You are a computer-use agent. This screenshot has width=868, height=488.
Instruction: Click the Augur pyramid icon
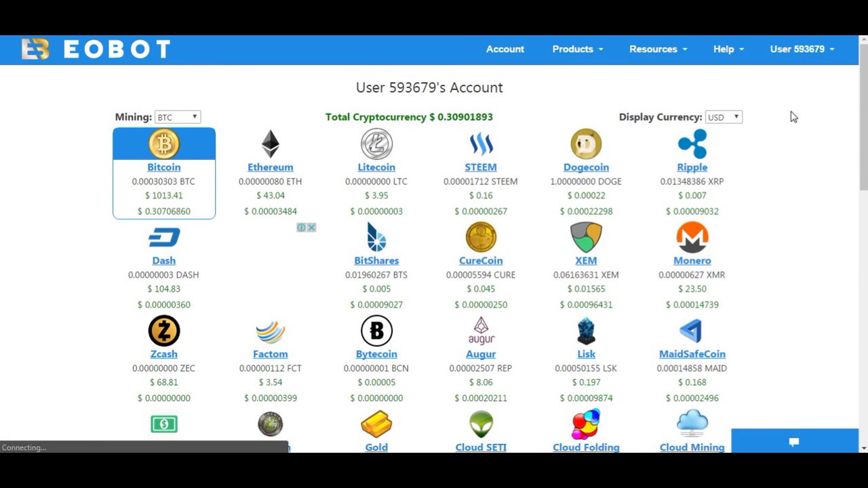point(481,331)
